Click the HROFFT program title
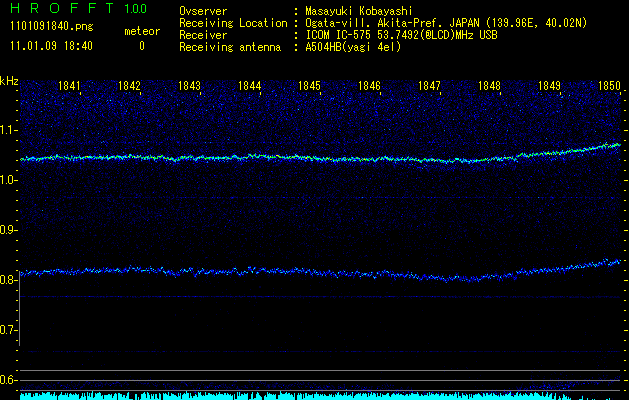This screenshot has width=629, height=400. point(60,9)
